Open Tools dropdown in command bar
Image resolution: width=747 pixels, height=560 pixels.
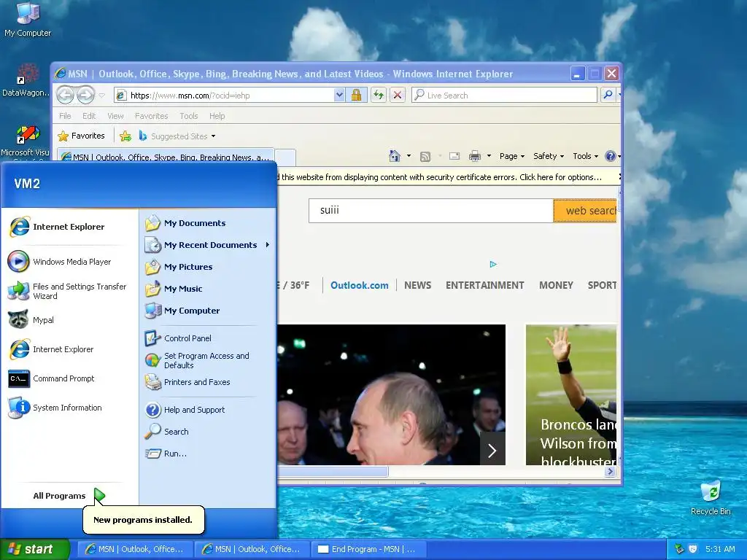click(x=585, y=156)
